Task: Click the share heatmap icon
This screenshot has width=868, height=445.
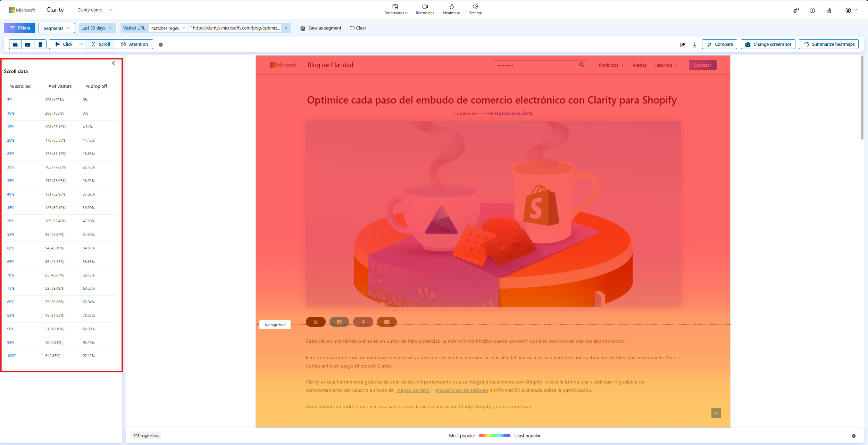Action: point(683,44)
